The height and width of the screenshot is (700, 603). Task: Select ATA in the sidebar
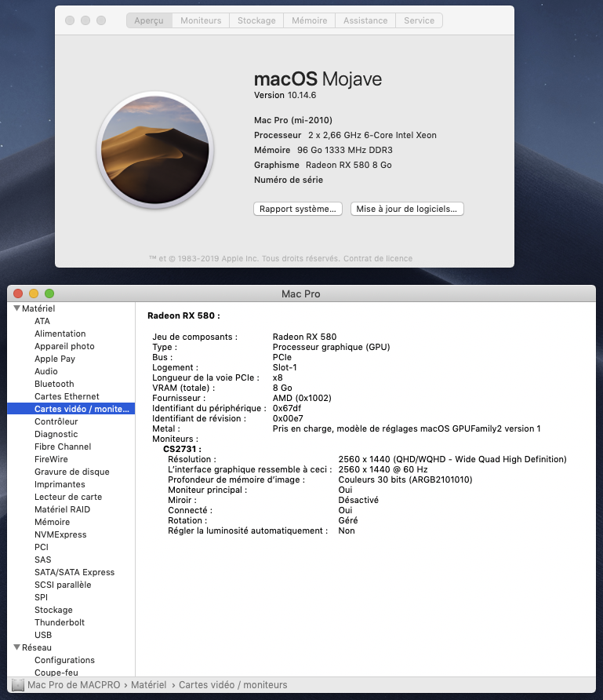(x=42, y=321)
